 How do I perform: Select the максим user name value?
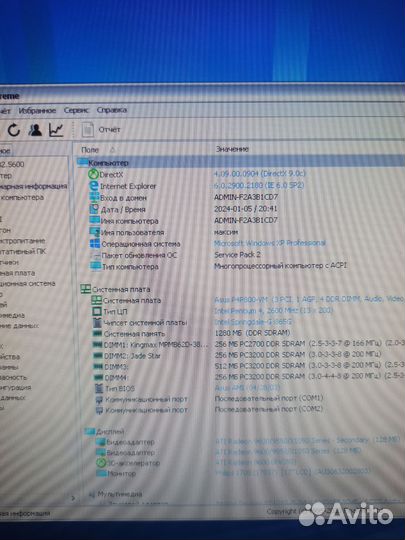point(226,232)
